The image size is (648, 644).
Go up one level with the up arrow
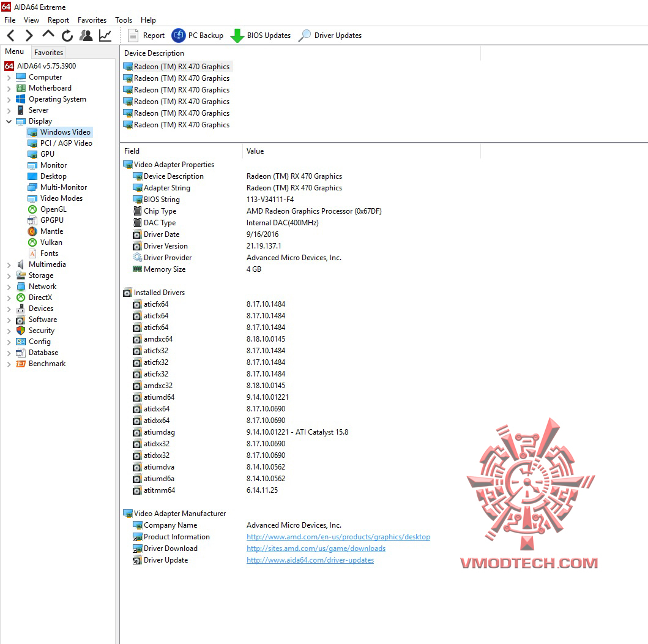point(48,35)
